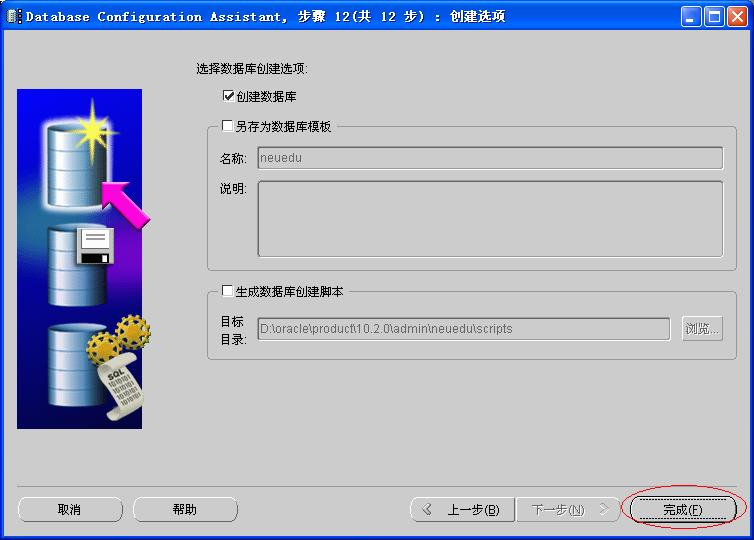Click the 名称: label
The height and width of the screenshot is (540, 754).
point(233,159)
